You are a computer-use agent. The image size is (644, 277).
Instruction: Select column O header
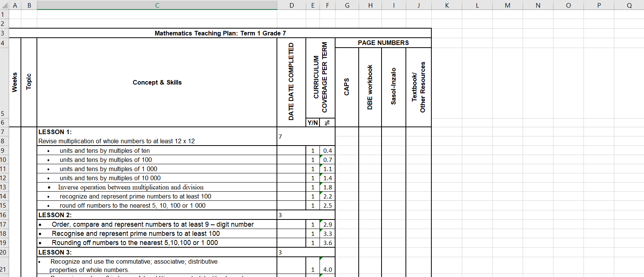click(568, 5)
